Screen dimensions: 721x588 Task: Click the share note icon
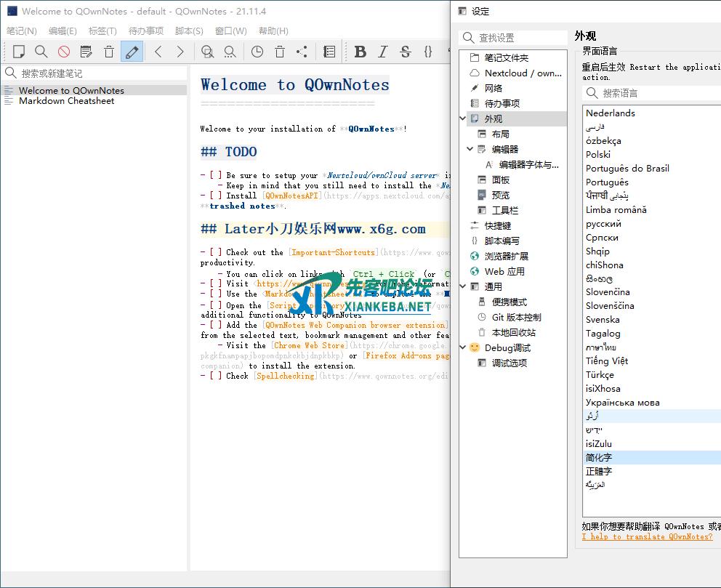pyautogui.click(x=302, y=52)
